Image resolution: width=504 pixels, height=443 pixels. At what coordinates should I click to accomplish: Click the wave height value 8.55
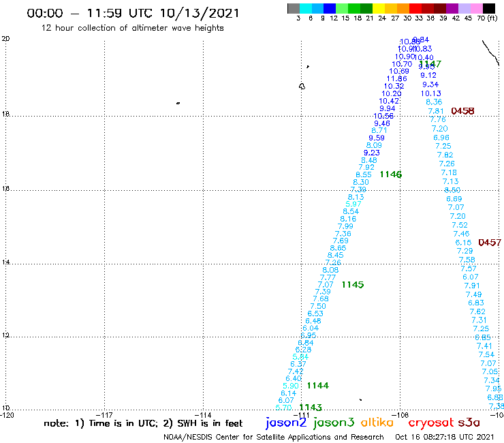pos(364,174)
